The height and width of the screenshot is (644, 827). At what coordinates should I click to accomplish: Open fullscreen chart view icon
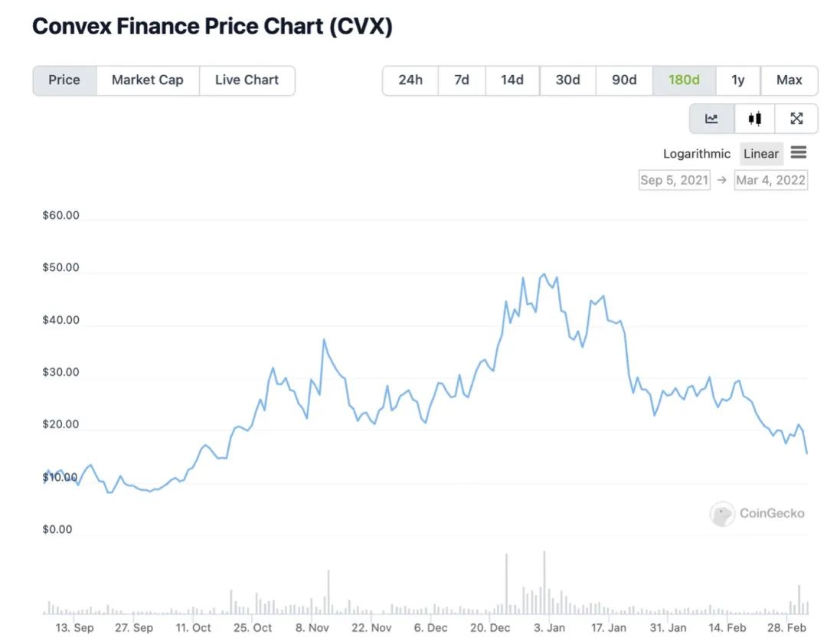tap(796, 119)
